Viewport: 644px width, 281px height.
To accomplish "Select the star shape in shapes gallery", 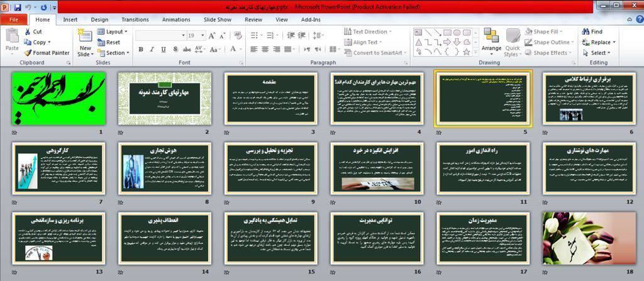I will (x=467, y=52).
